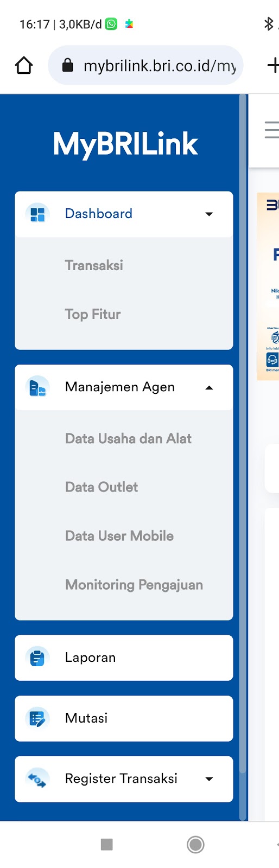279x868 pixels.
Task: Open the hamburger menu icon
Action: tap(271, 130)
